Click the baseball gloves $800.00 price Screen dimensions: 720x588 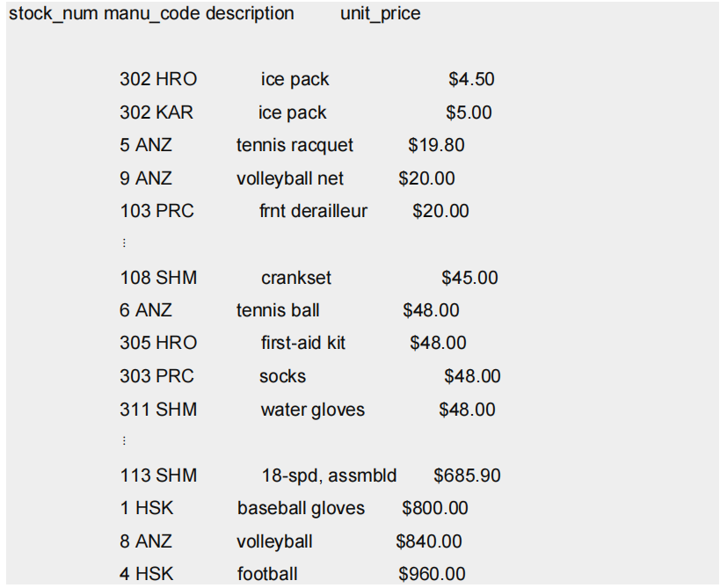tap(435, 508)
